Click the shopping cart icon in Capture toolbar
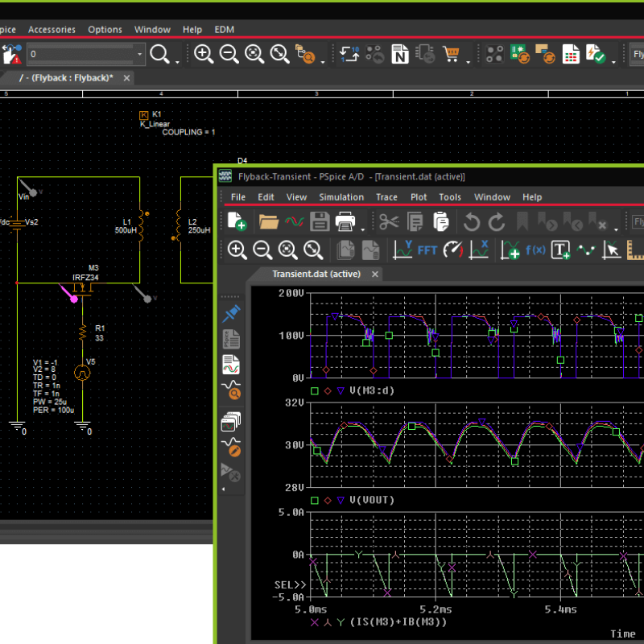Image resolution: width=644 pixels, height=644 pixels. click(451, 54)
